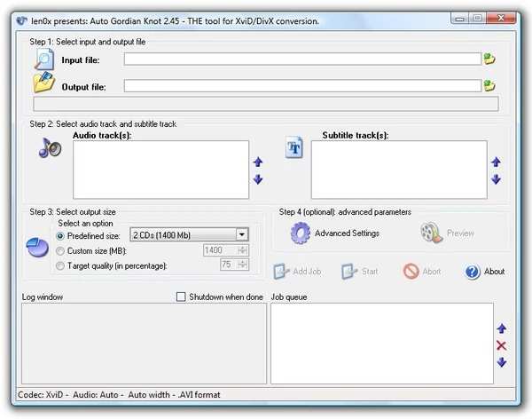The height and width of the screenshot is (419, 532).
Task: Click the music note audio icon
Action: (x=50, y=148)
